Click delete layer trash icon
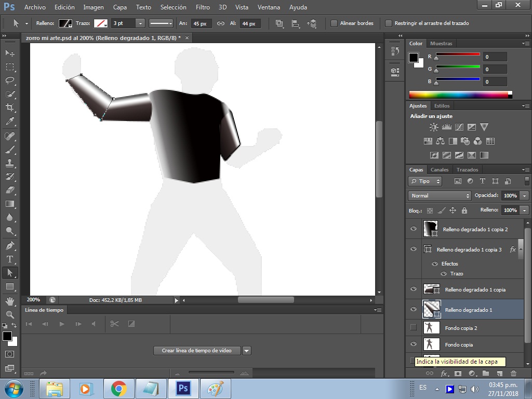 (x=513, y=374)
